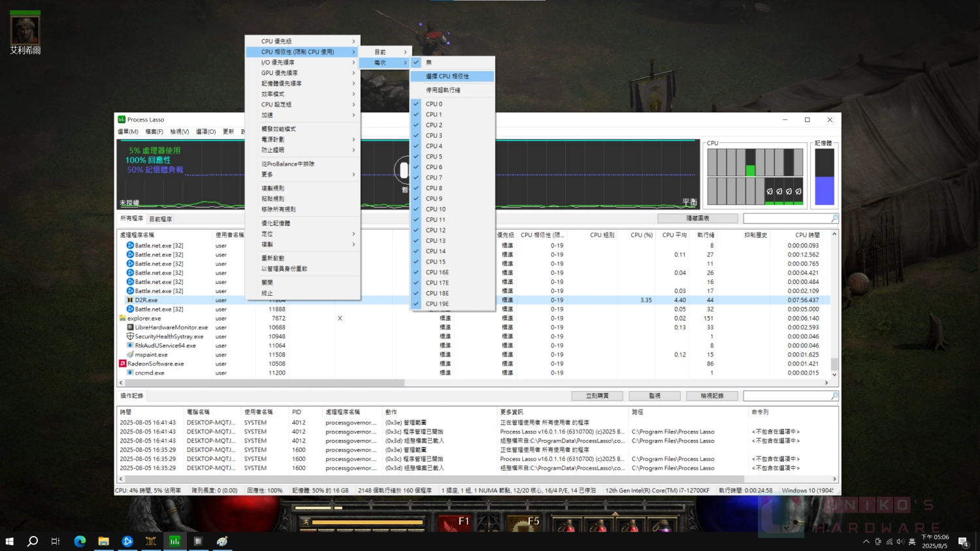Viewport: 980px width, 551px height.
Task: Switch to Diablo II game in taskbar
Action: click(151, 541)
